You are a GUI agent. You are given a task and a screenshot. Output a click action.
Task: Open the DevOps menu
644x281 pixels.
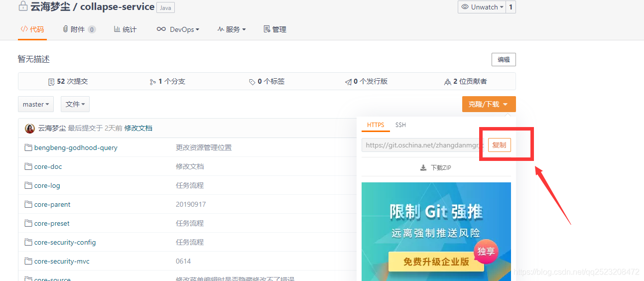(178, 29)
